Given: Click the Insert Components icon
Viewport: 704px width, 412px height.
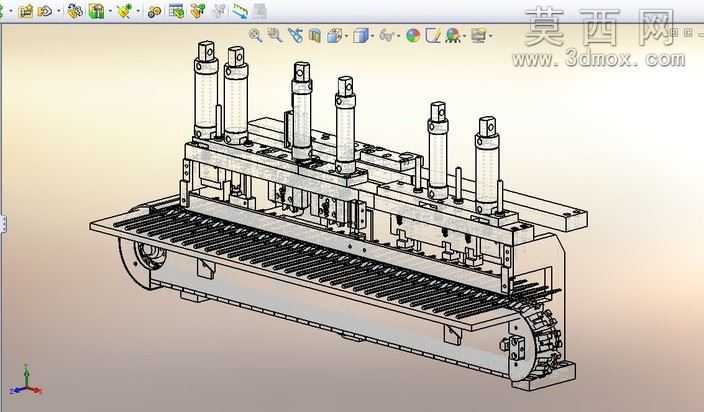Looking at the screenshot, I should [x=26, y=11].
